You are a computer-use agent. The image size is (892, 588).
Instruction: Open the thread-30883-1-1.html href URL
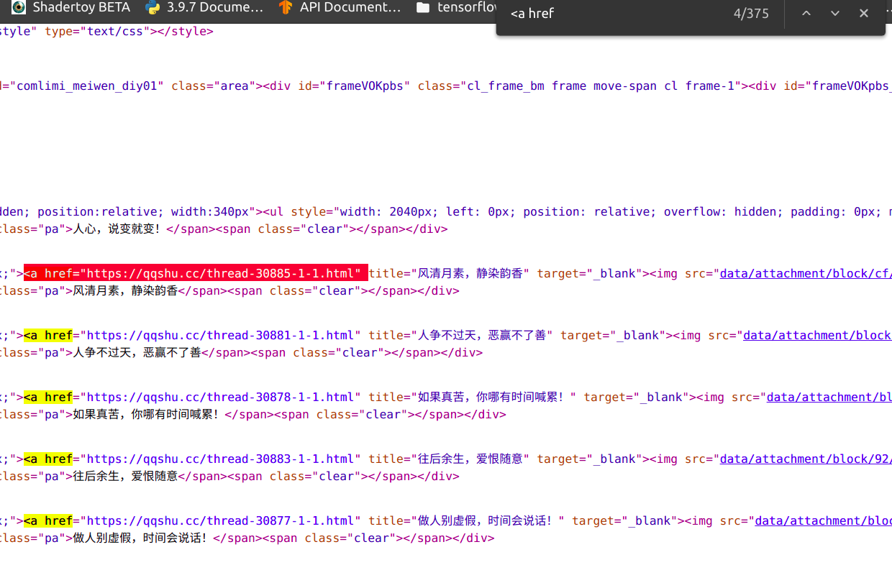click(x=221, y=459)
